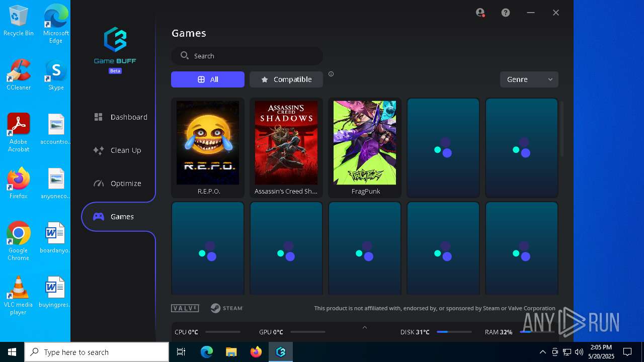Open the FragPunk game card
Image resolution: width=644 pixels, height=362 pixels.
click(x=365, y=147)
